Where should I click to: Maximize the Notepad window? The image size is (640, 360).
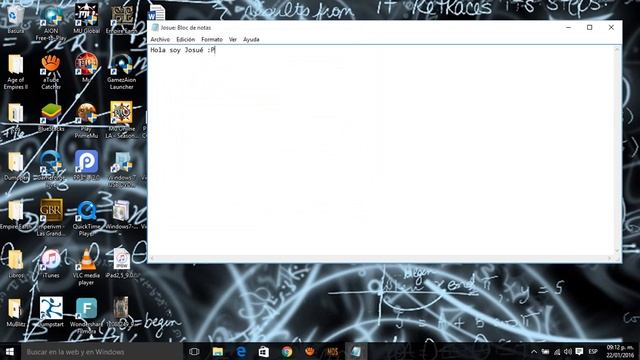tap(589, 27)
